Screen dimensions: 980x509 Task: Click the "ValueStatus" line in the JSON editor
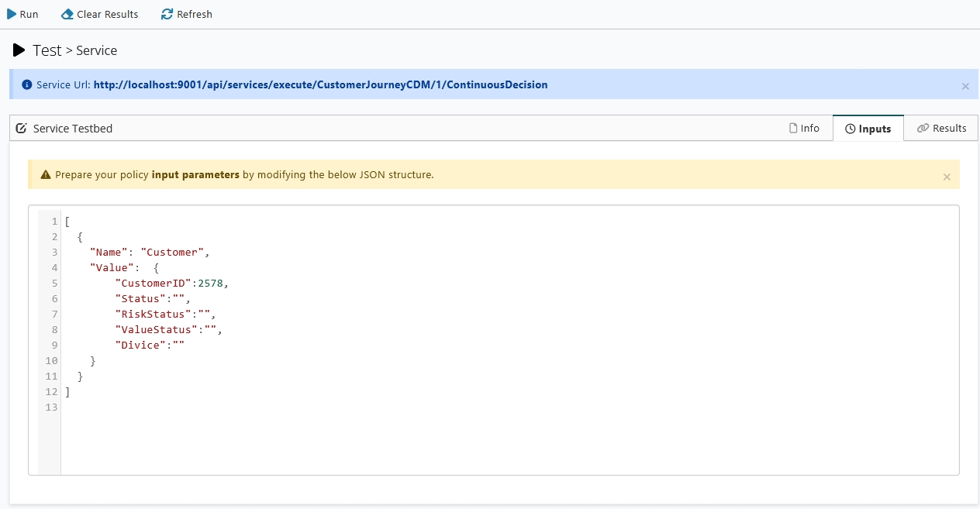(x=168, y=330)
